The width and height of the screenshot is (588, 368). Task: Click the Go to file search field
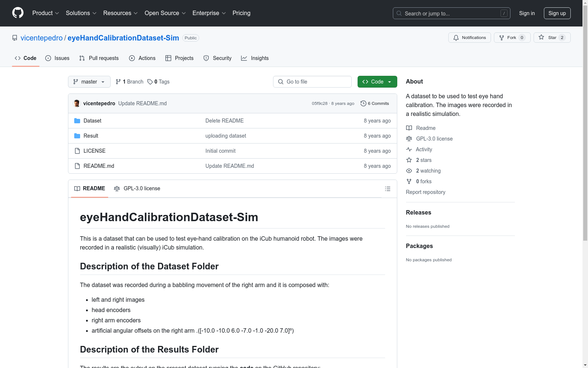pyautogui.click(x=312, y=82)
